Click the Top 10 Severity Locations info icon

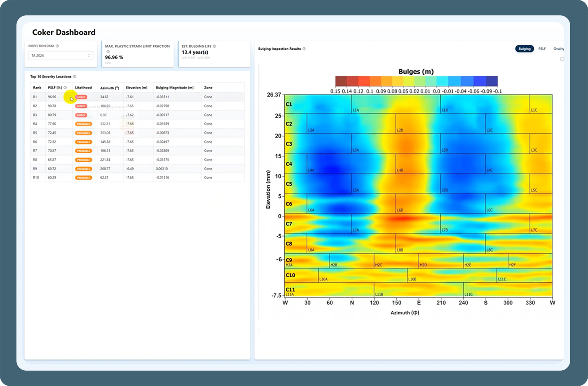74,76
